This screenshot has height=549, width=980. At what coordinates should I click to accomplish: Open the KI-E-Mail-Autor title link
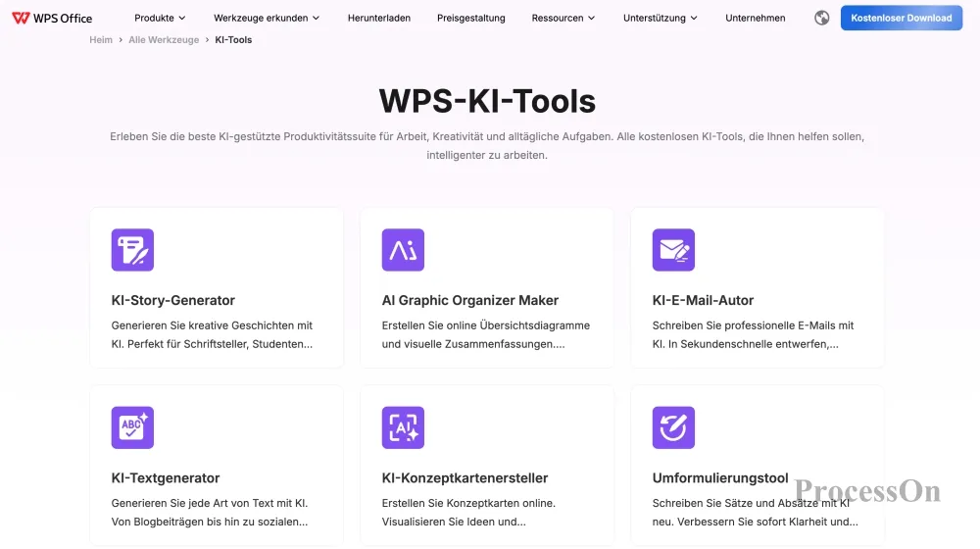point(703,301)
